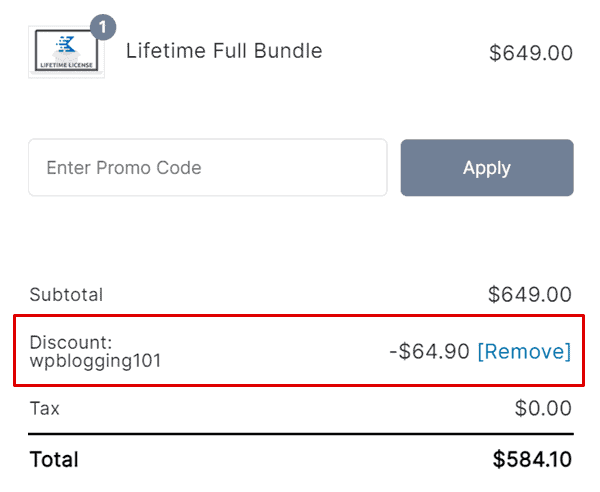Click the bold Total label
Screen dimensions: 600x492
coord(54,459)
